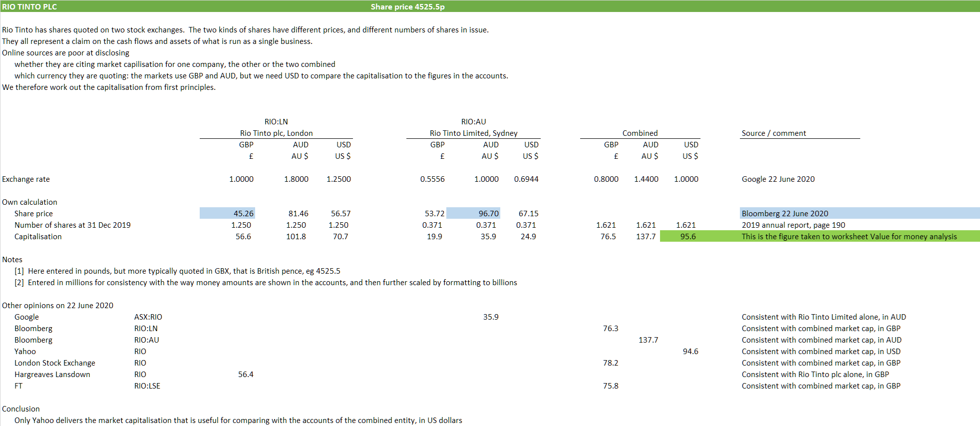This screenshot has width=980, height=426.
Task: Select exchange rate value 0.6944
Action: click(526, 179)
